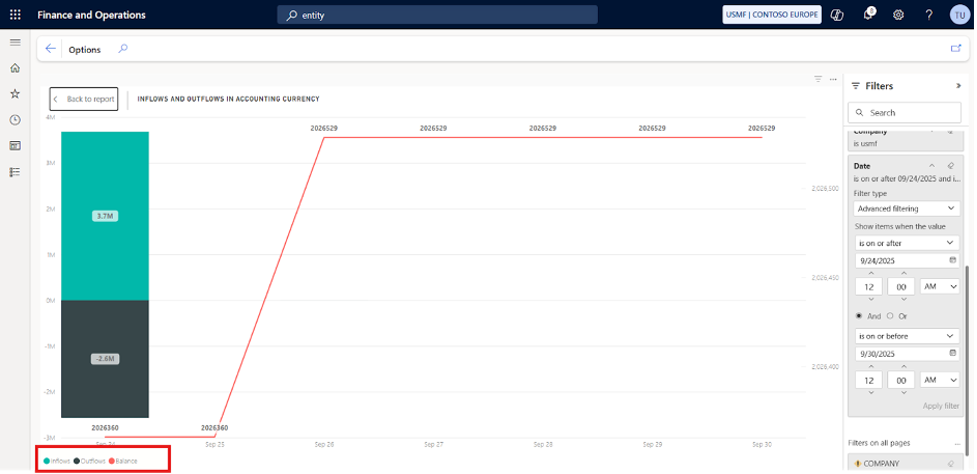
Task: Select the Or radio button
Action: coord(890,315)
